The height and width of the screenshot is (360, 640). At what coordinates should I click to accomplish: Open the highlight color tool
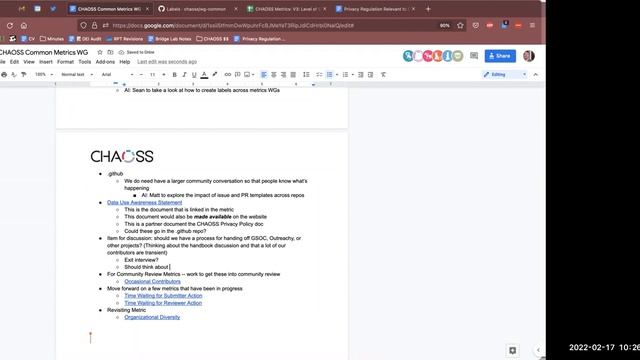click(x=215, y=75)
